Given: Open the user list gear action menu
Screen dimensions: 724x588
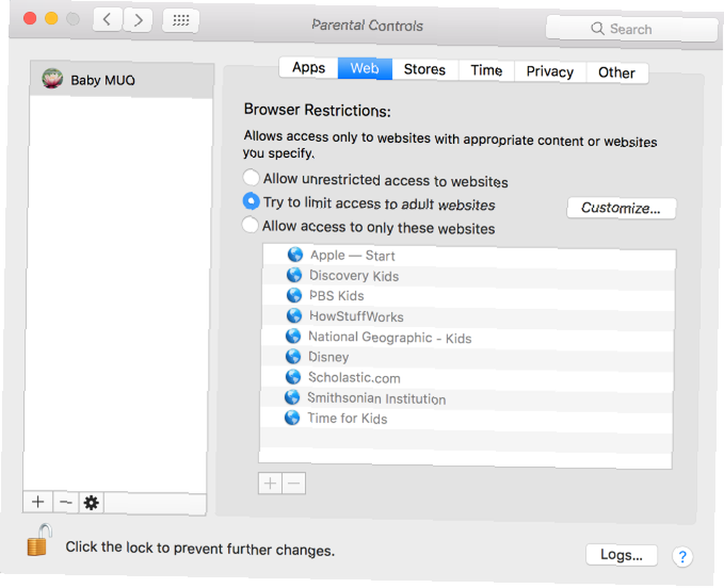Looking at the screenshot, I should point(91,503).
